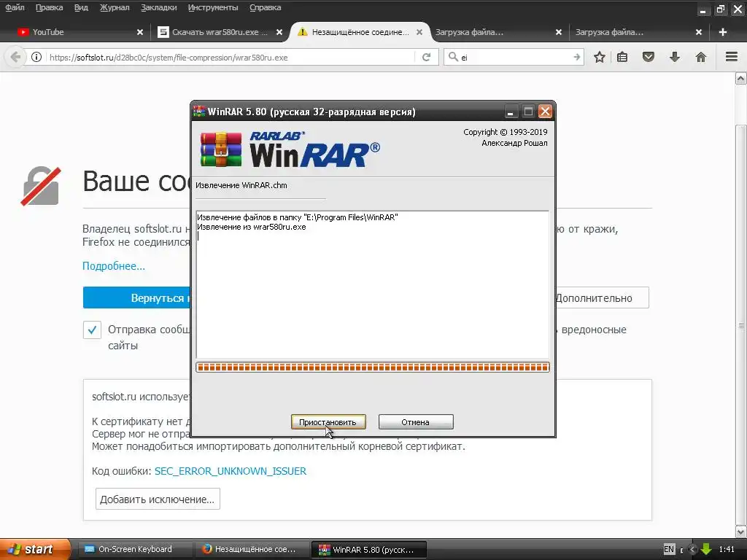Open the Файл menu

(x=15, y=7)
